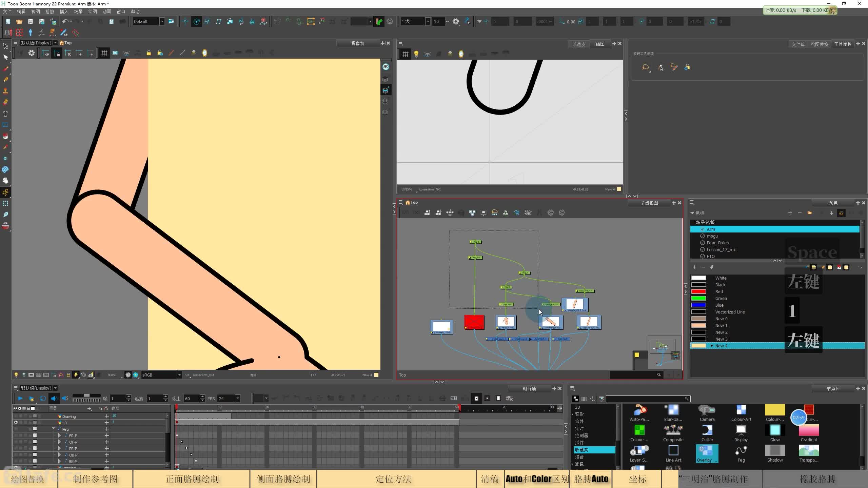Click the Save icon in top toolbar
The width and height of the screenshot is (868, 488).
coord(30,22)
